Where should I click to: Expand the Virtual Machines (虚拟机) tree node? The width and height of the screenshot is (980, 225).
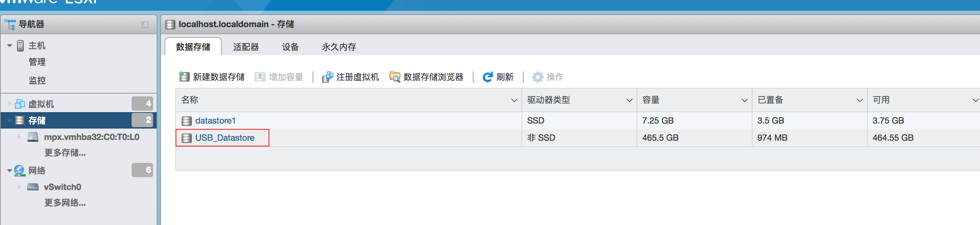[10, 104]
